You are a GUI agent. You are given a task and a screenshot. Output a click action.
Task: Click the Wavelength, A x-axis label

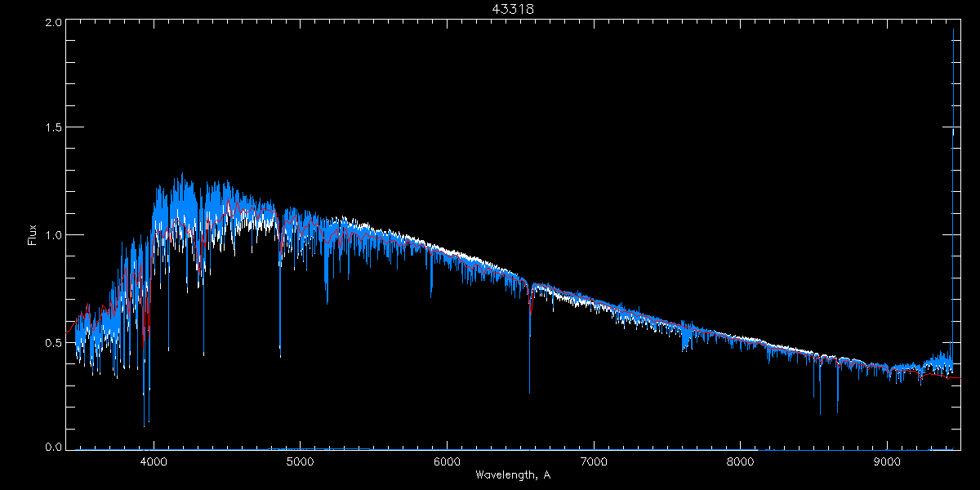(513, 474)
